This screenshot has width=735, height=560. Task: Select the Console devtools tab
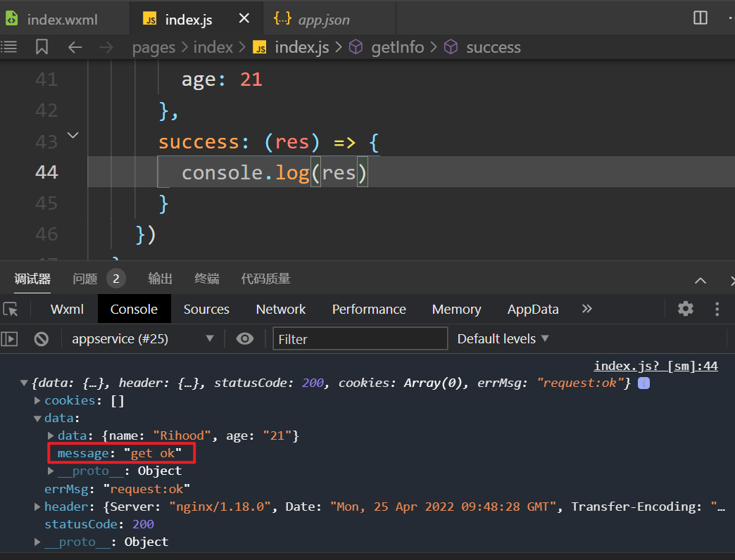coord(134,310)
